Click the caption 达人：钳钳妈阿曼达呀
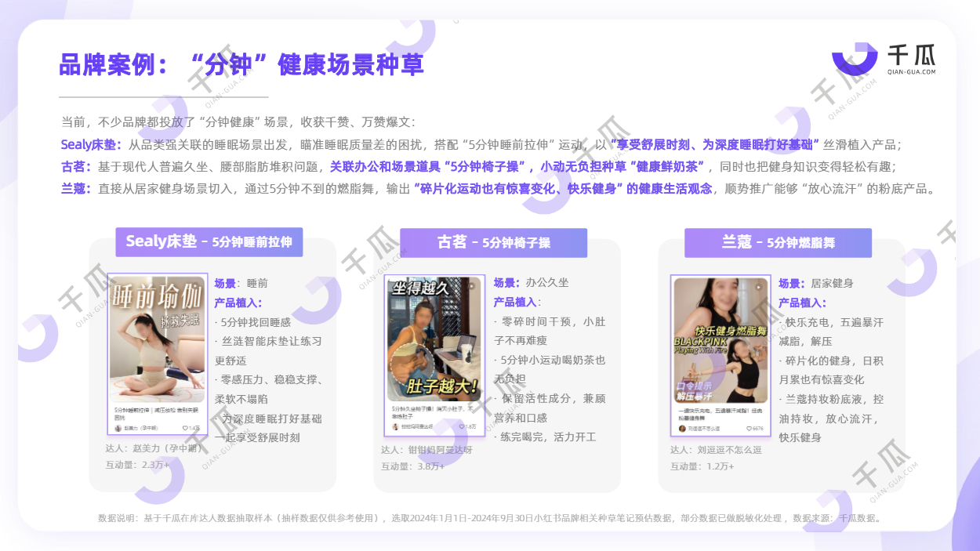 [x=427, y=450]
